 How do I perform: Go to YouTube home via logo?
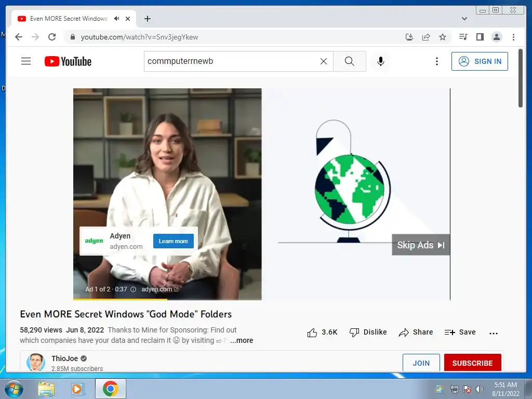coord(68,61)
